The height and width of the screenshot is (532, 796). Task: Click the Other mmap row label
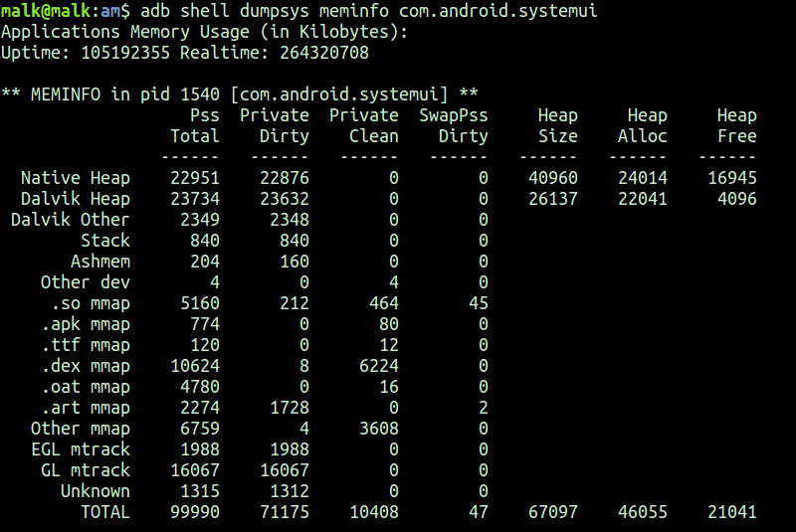pyautogui.click(x=81, y=429)
